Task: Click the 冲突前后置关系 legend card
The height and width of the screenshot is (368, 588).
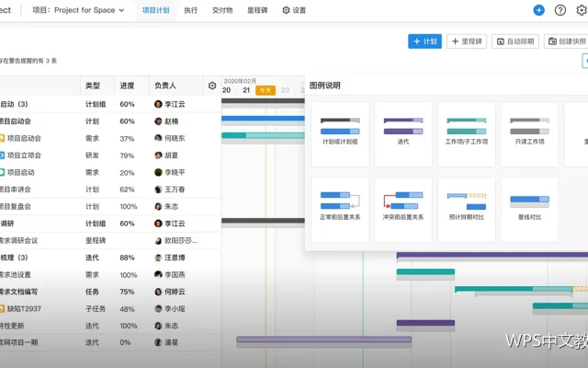Action: [403, 210]
